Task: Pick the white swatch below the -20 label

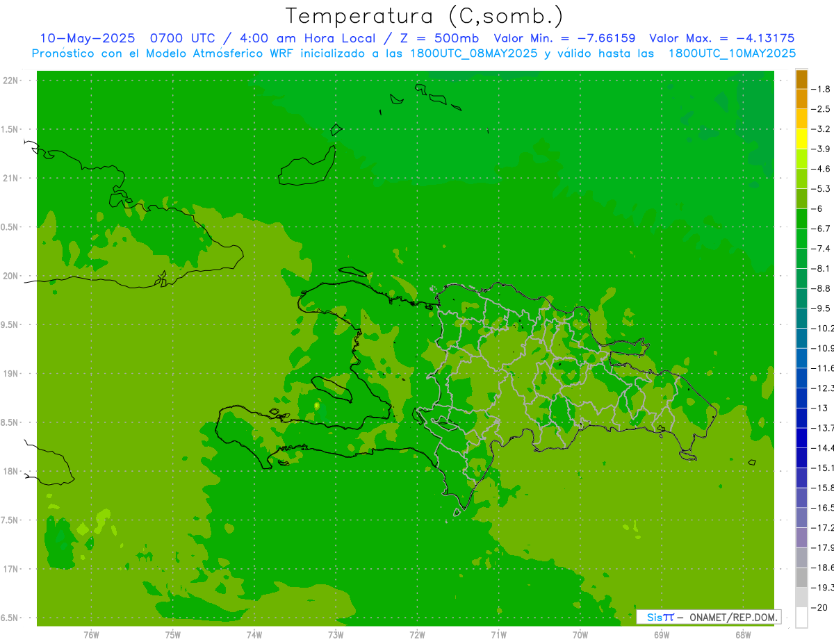Action: click(x=801, y=618)
